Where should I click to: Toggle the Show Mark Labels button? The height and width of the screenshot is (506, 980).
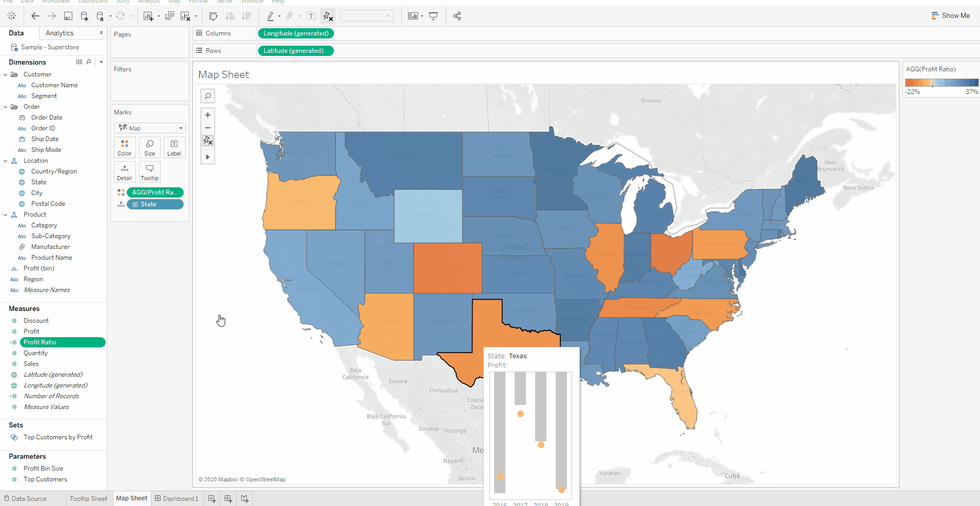311,16
